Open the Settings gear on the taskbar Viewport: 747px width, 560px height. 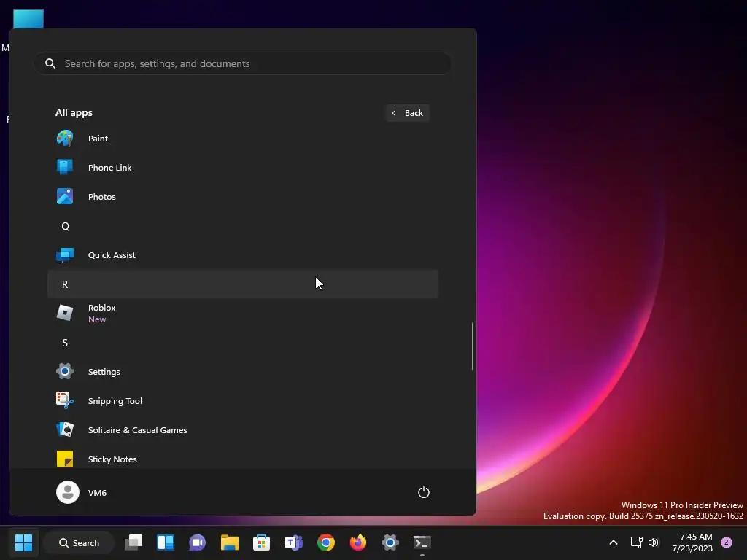coord(390,542)
